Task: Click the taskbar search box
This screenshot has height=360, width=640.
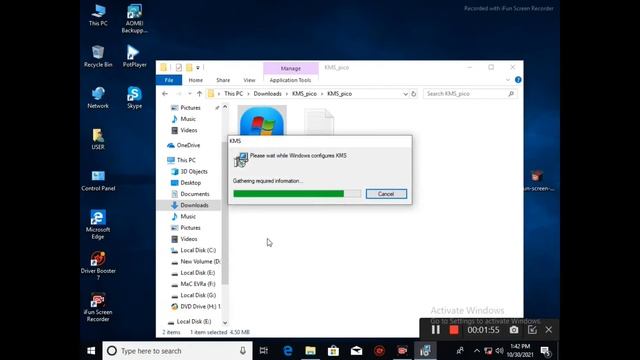Action: click(x=177, y=351)
